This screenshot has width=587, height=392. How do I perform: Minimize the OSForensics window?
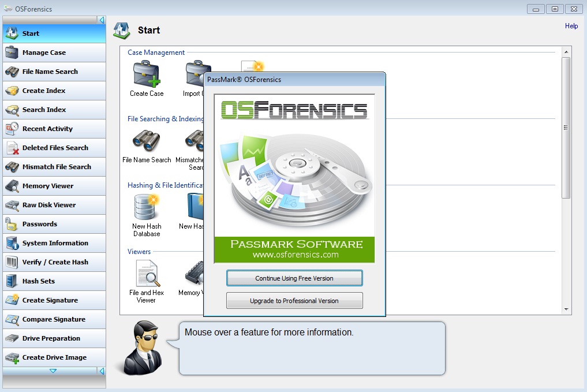coord(536,9)
